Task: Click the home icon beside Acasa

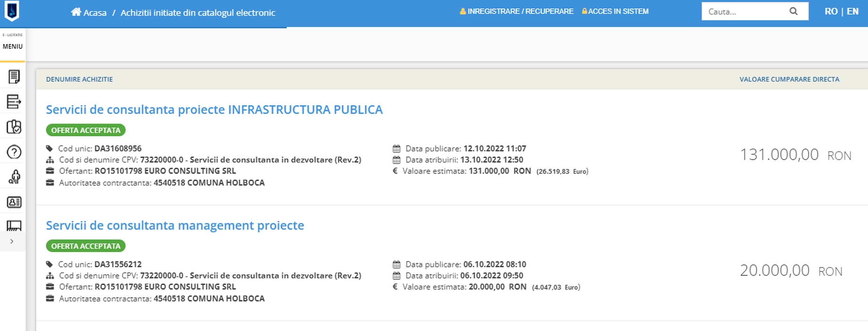Action: (x=76, y=12)
